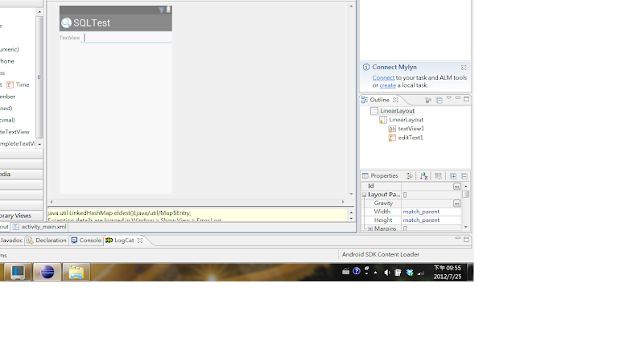Click the Outline grayed toolbar icon
This screenshot has width=644, height=362.
pos(428,100)
